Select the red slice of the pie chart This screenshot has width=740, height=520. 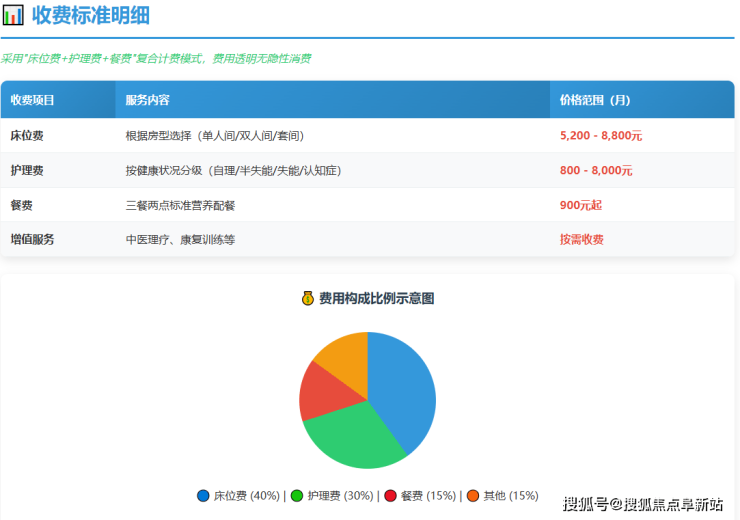(320, 390)
